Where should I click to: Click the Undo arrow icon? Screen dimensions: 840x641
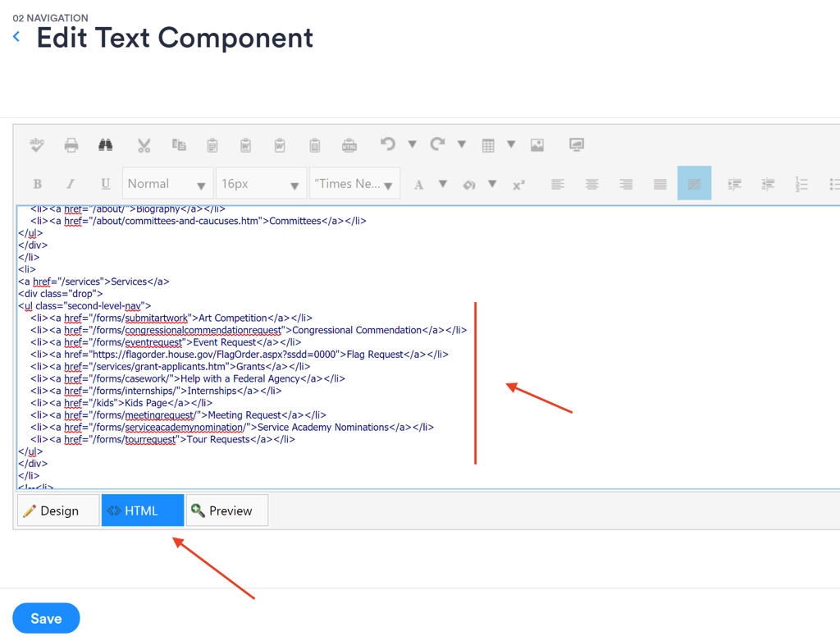pyautogui.click(x=388, y=144)
